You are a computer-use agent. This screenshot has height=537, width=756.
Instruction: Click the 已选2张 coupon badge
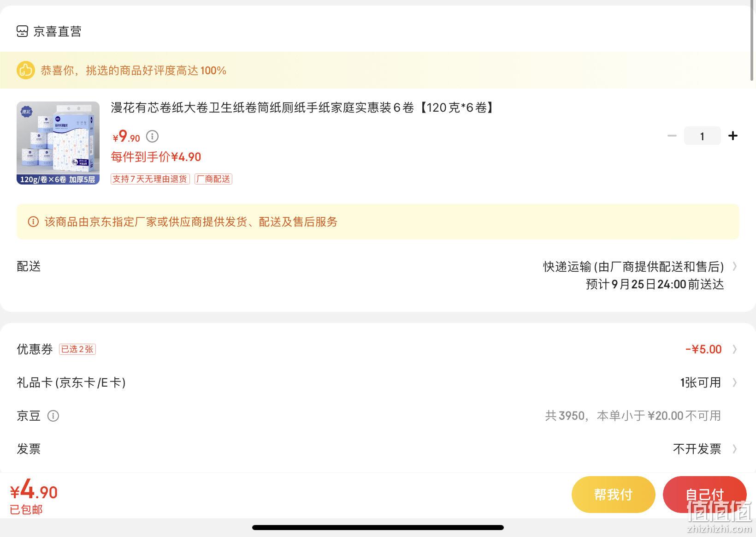(x=77, y=349)
